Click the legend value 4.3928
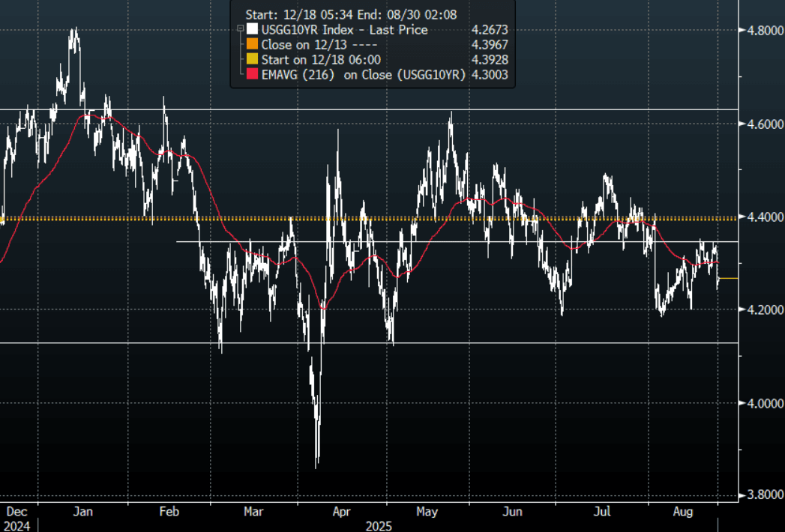Image resolution: width=785 pixels, height=532 pixels. click(490, 60)
